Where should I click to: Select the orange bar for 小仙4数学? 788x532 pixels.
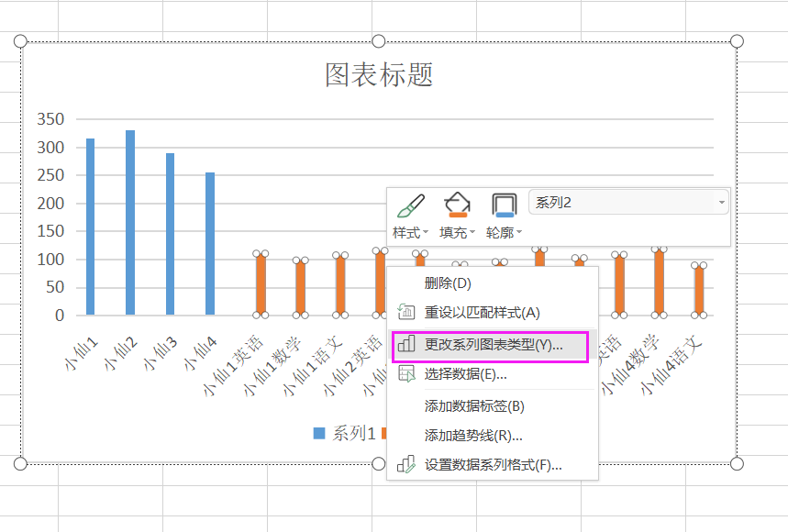coord(659,282)
